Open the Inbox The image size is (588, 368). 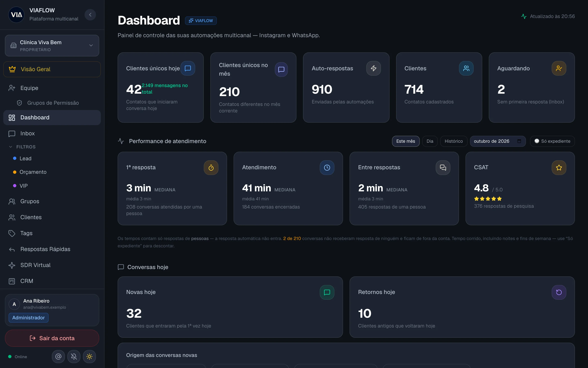pyautogui.click(x=52, y=134)
